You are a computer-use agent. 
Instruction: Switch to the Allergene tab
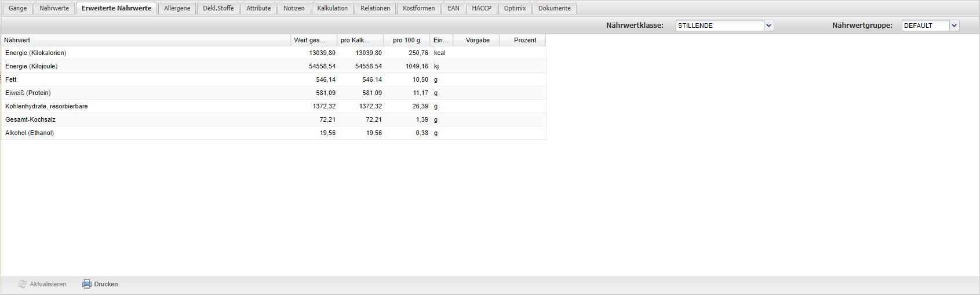click(x=177, y=8)
